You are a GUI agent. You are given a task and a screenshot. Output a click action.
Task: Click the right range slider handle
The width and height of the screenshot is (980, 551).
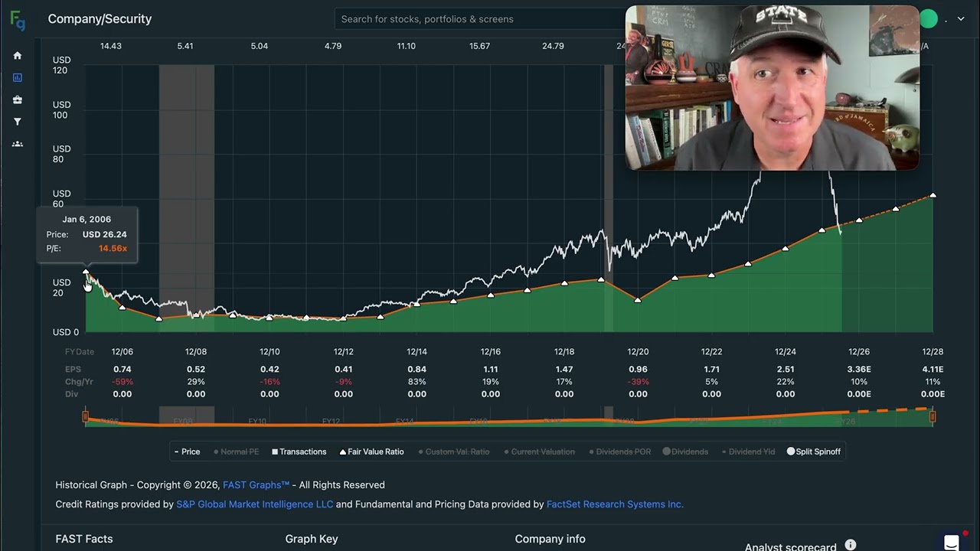coord(933,417)
